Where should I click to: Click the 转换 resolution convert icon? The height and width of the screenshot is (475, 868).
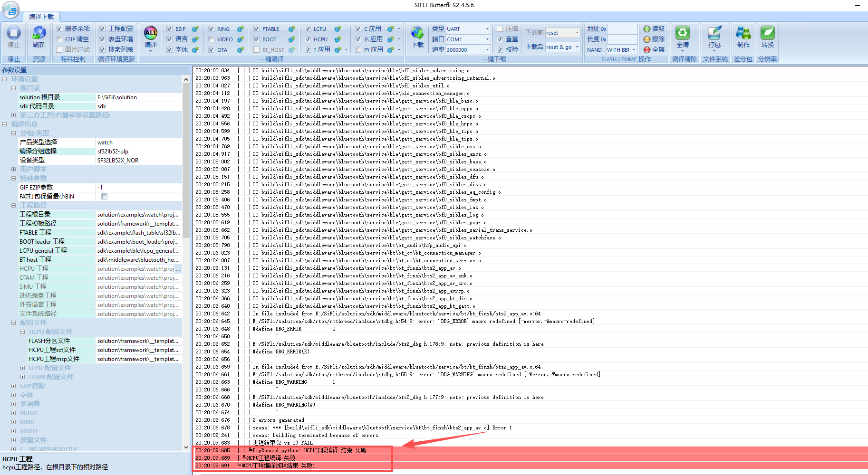(768, 33)
